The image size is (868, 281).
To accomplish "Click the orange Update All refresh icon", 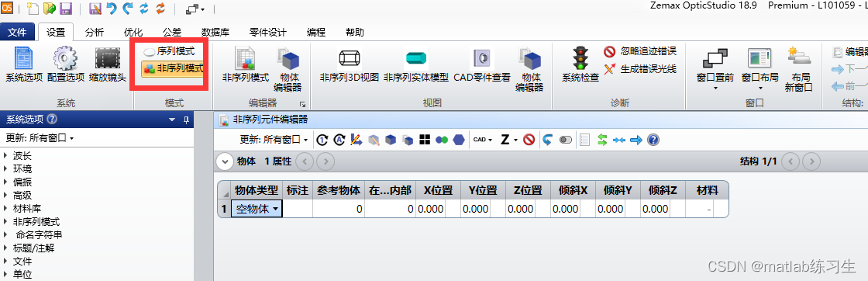I will pyautogui.click(x=160, y=9).
